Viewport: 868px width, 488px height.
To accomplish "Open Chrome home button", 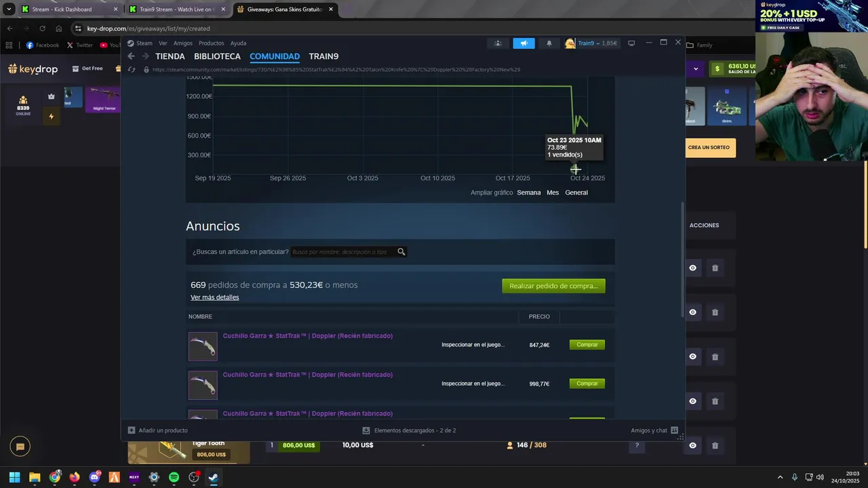I will click(59, 28).
